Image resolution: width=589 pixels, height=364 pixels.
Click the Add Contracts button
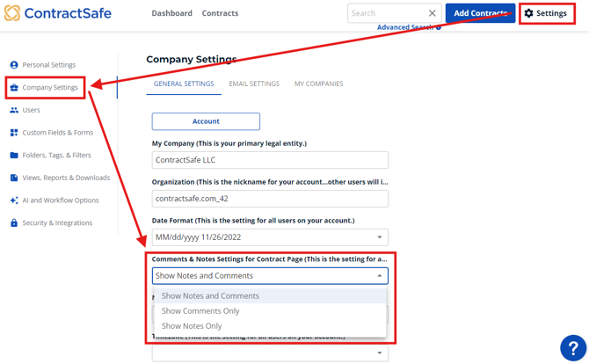pos(480,13)
